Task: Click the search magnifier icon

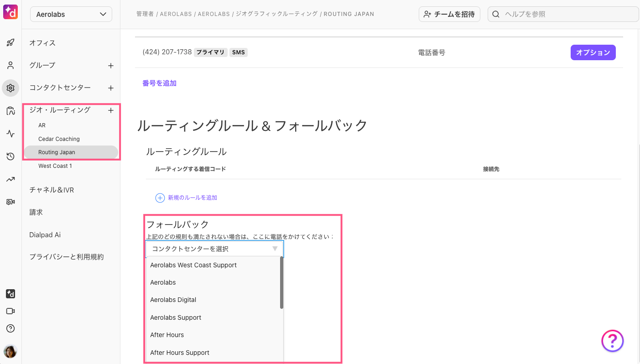Action: click(496, 14)
